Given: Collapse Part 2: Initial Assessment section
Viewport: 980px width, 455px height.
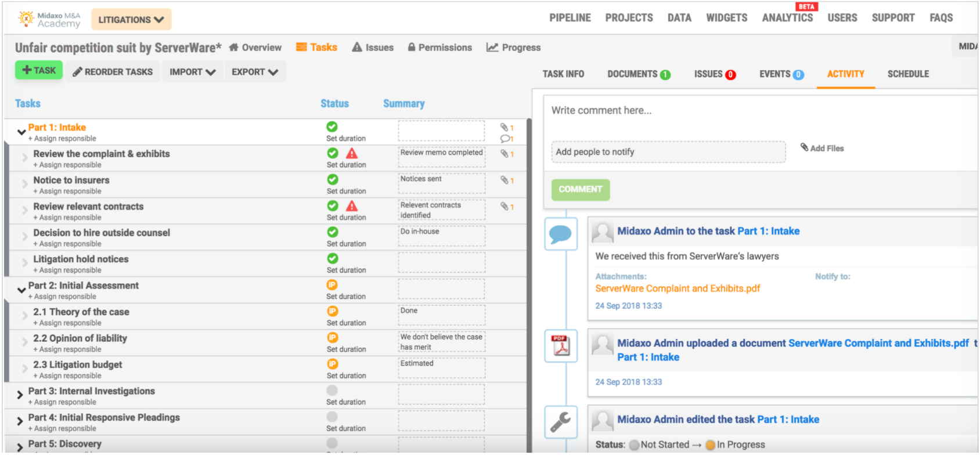Looking at the screenshot, I should click(21, 289).
